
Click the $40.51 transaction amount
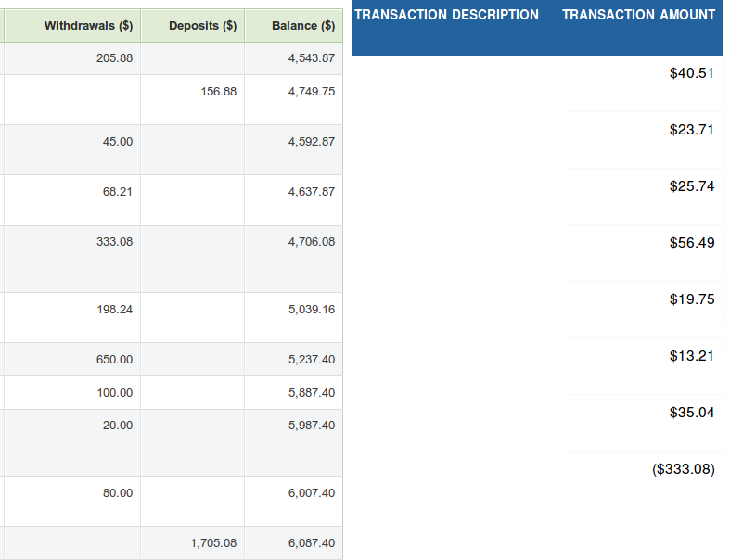click(x=691, y=73)
